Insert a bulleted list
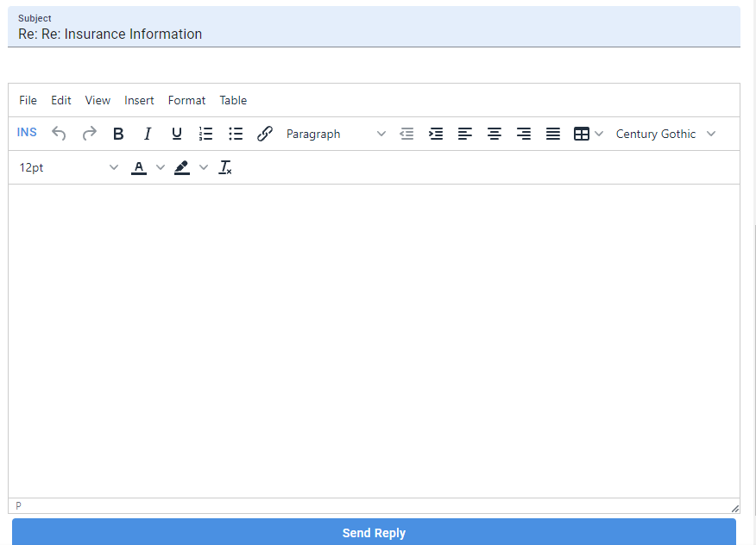This screenshot has height=545, width=756. coord(235,134)
